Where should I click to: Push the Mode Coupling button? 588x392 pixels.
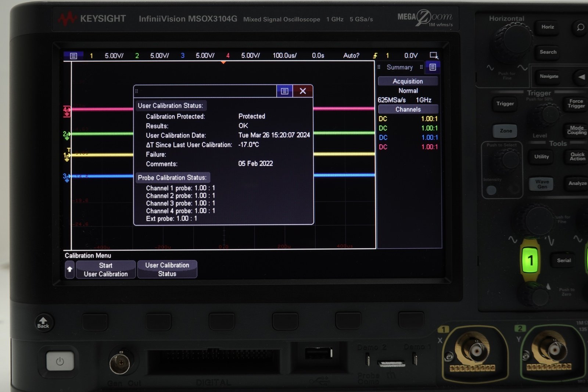576,130
